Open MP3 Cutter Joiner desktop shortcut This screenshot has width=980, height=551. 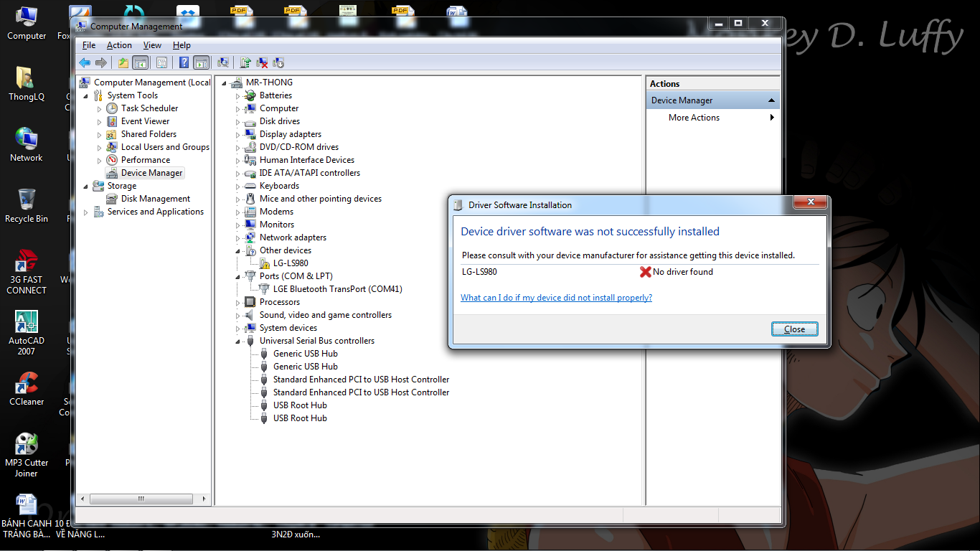pos(27,454)
